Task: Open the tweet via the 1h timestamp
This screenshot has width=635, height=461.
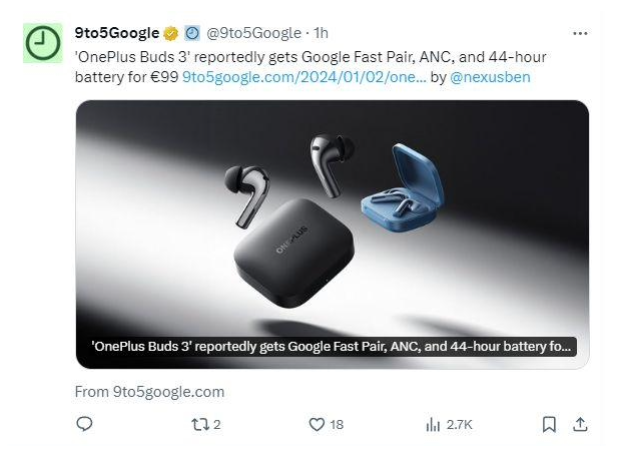Action: 321,33
